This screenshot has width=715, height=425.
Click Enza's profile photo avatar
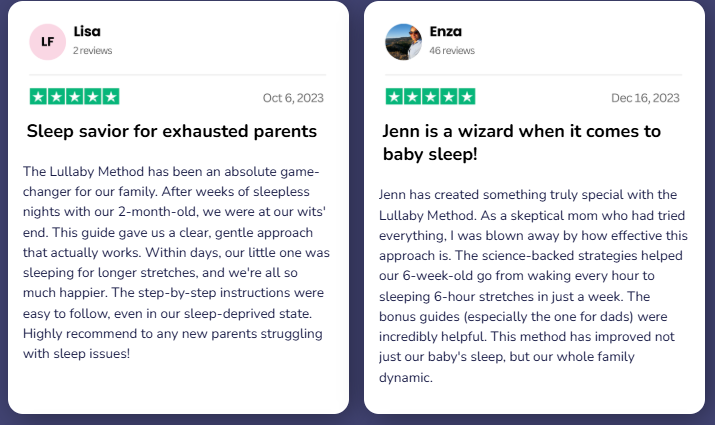click(x=404, y=42)
